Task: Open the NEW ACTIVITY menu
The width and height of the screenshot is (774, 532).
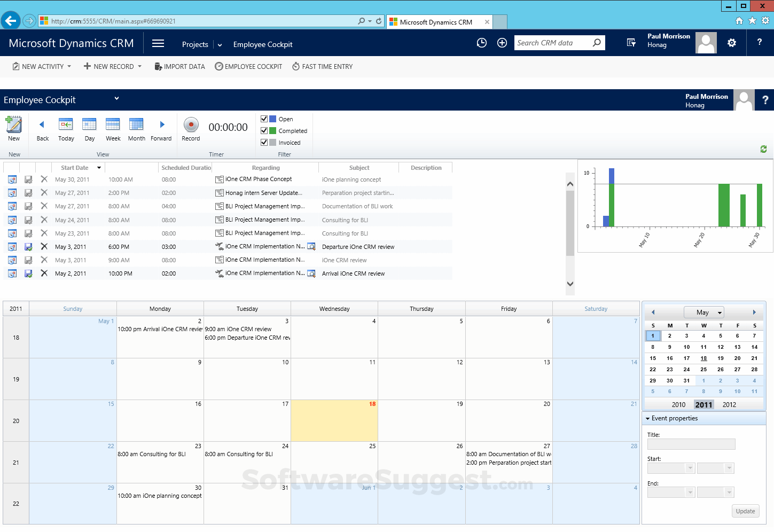Action: pyautogui.click(x=42, y=66)
